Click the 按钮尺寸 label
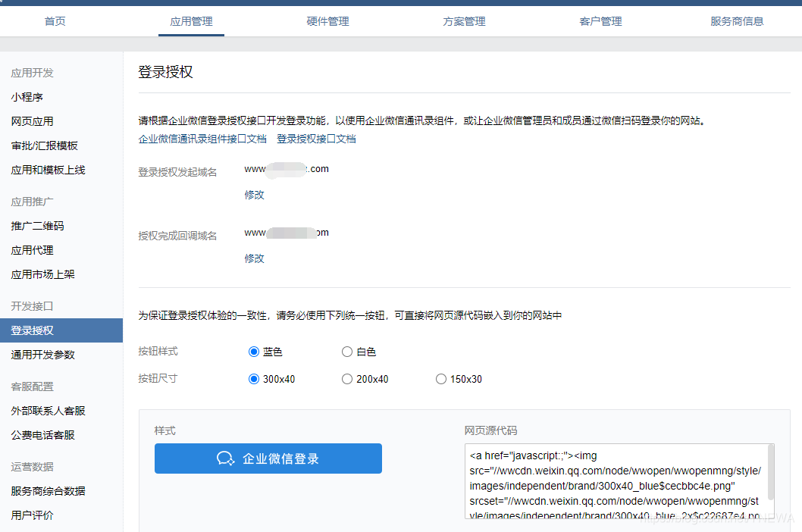The width and height of the screenshot is (802, 532). (x=158, y=379)
